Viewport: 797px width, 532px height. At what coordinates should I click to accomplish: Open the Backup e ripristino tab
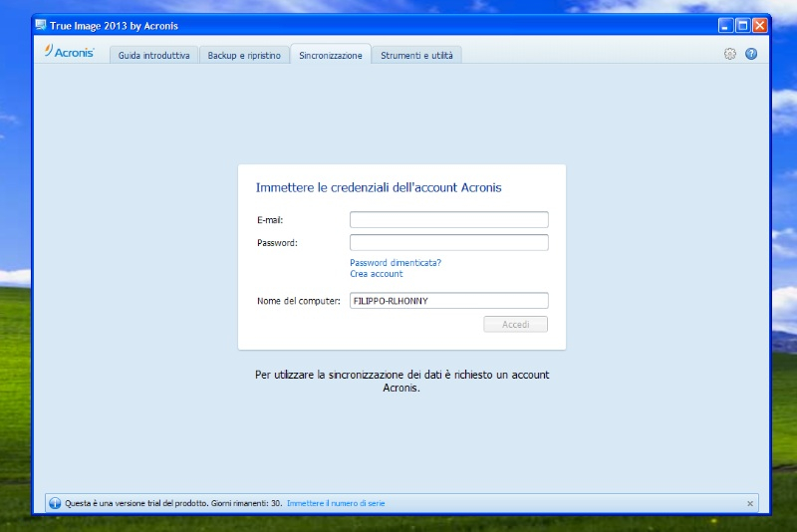(244, 56)
